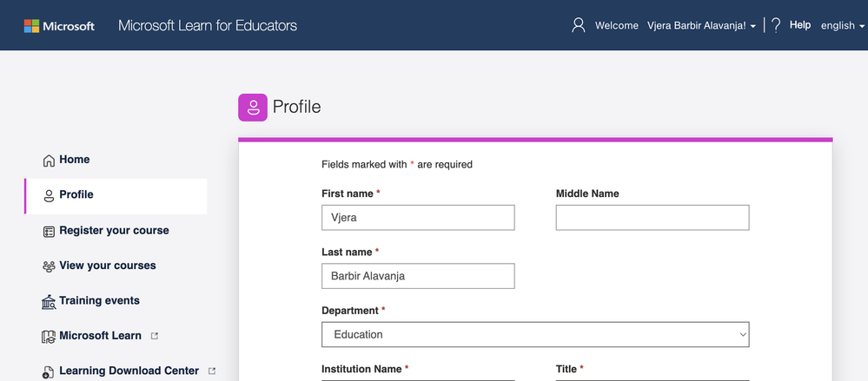The image size is (868, 381).
Task: Open the Help link in header
Action: (x=800, y=25)
